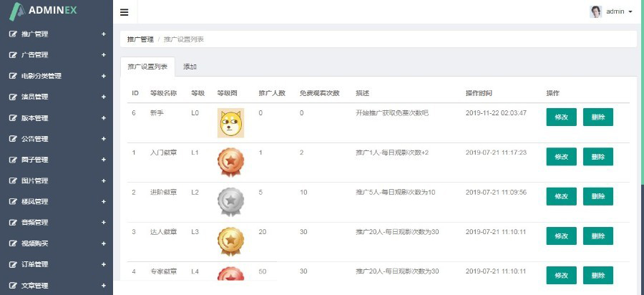
Task: Click the edit icon beside 文章管理
Action: tap(13, 286)
